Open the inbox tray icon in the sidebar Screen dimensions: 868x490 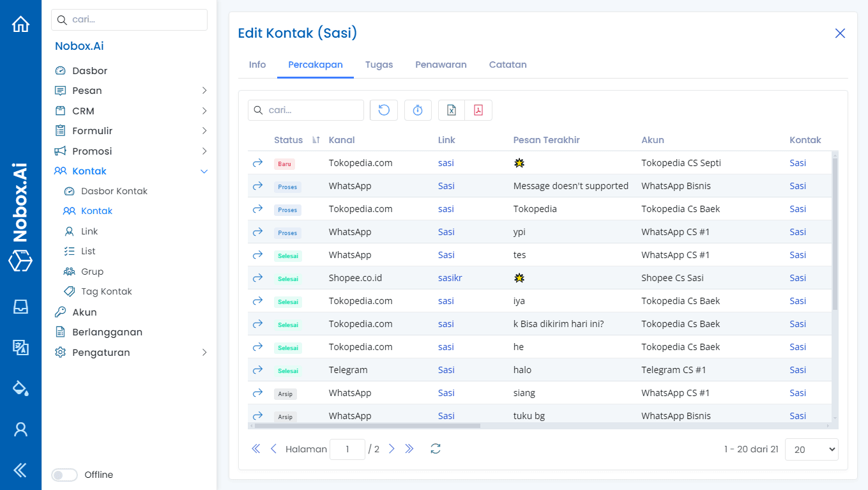20,307
